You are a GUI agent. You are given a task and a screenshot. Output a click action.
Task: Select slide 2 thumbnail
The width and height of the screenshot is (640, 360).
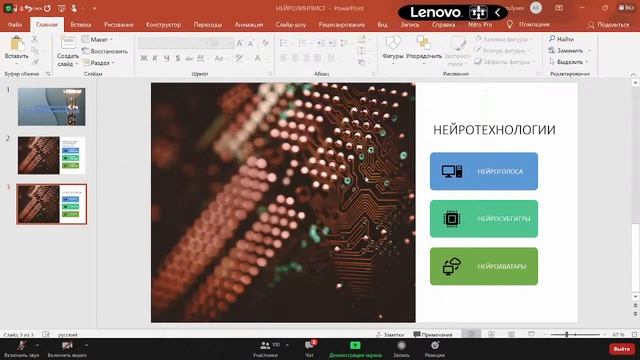coord(51,155)
